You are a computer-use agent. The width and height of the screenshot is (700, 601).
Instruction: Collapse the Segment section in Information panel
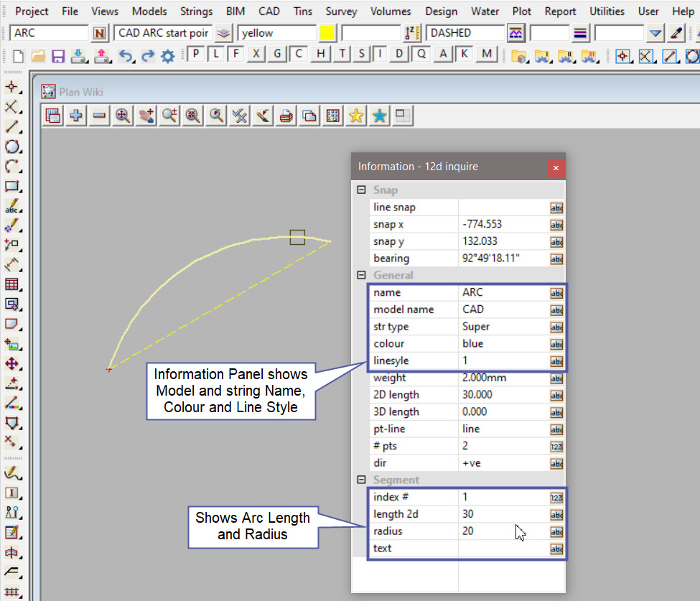[361, 480]
